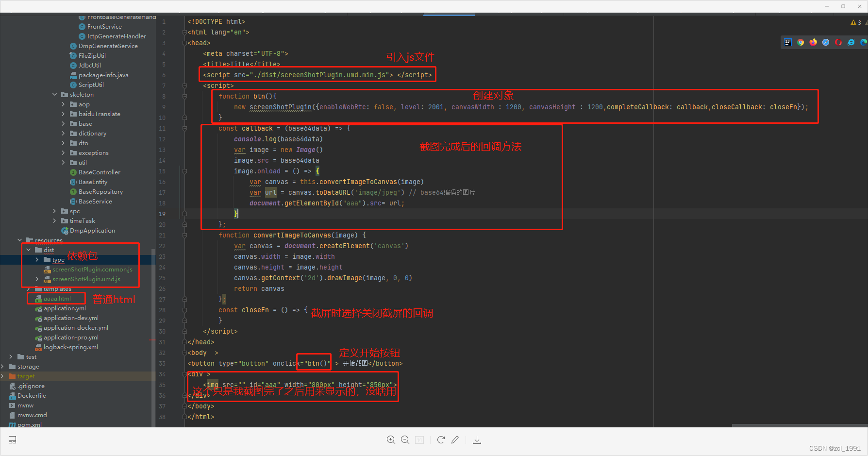Expand the aop folder
Screen dimensions: 868x456
coord(64,104)
